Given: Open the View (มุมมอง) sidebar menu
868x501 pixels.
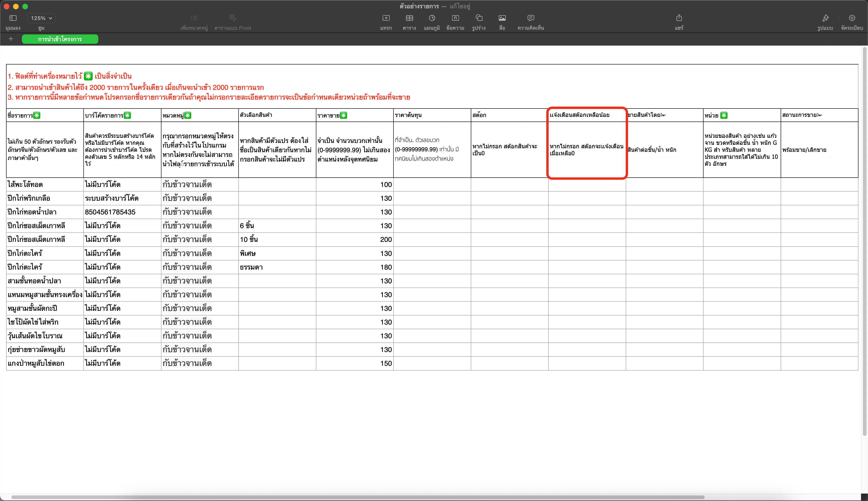Looking at the screenshot, I should click(13, 18).
